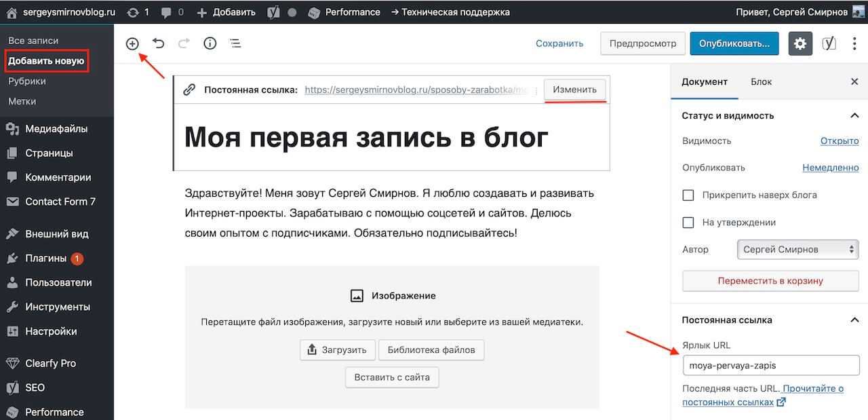Collapse the 'Статус и видимость' section
Image resolution: width=868 pixels, height=420 pixels.
(x=854, y=115)
